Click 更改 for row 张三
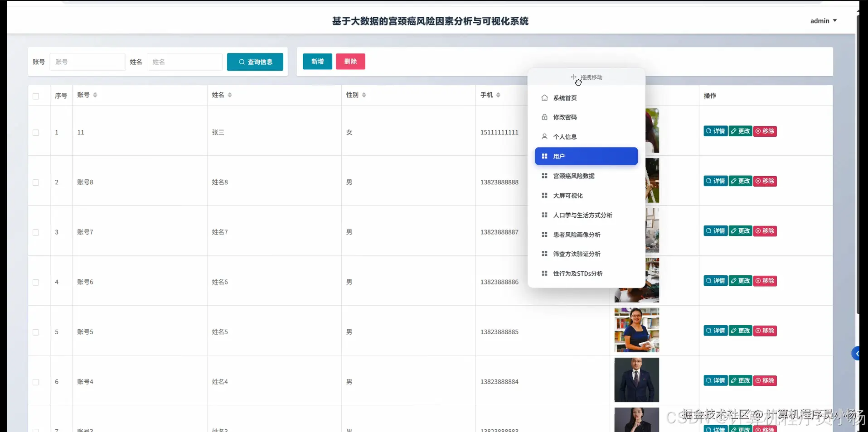The width and height of the screenshot is (868, 432). click(741, 131)
